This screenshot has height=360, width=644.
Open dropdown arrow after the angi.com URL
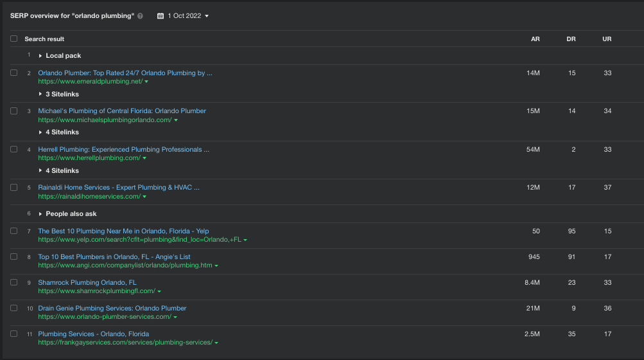click(x=216, y=265)
